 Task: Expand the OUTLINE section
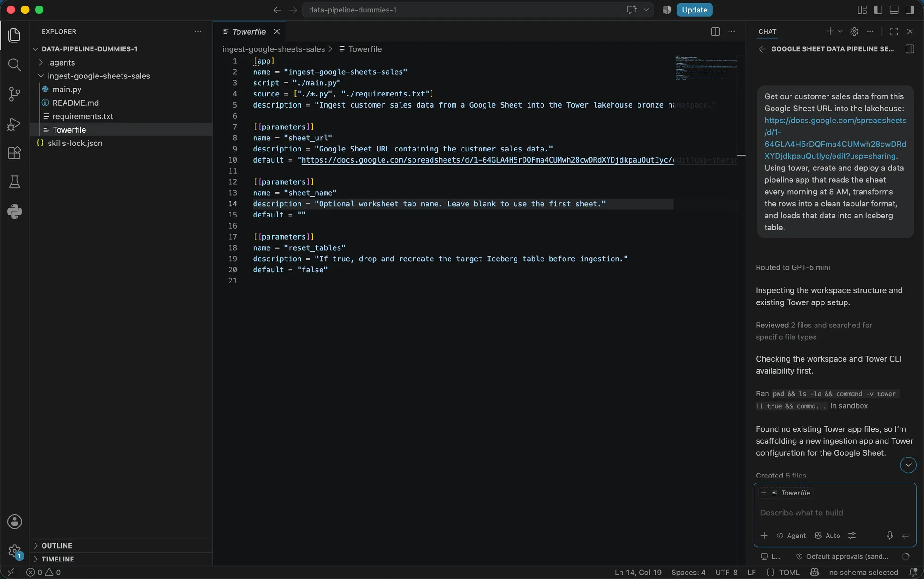pyautogui.click(x=121, y=546)
